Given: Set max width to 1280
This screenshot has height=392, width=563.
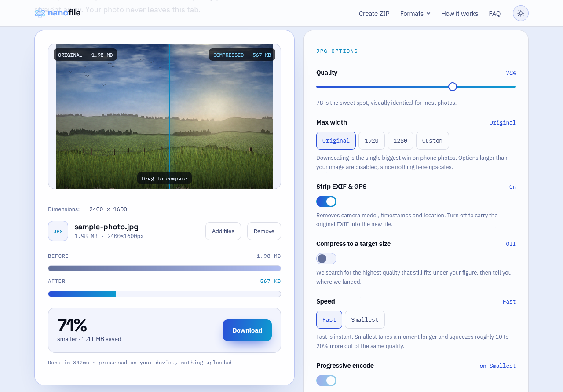Looking at the screenshot, I should point(400,141).
